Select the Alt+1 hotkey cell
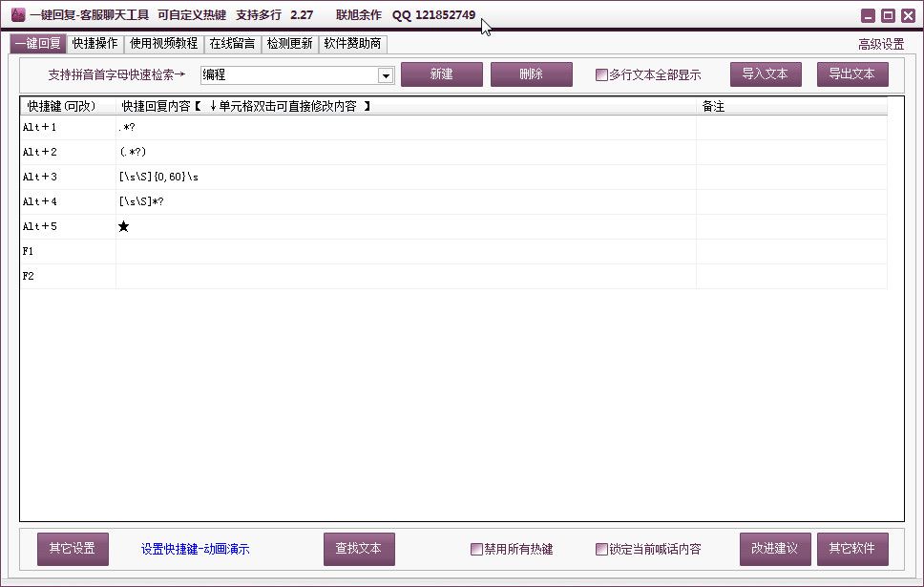924x587 pixels. pyautogui.click(x=68, y=127)
